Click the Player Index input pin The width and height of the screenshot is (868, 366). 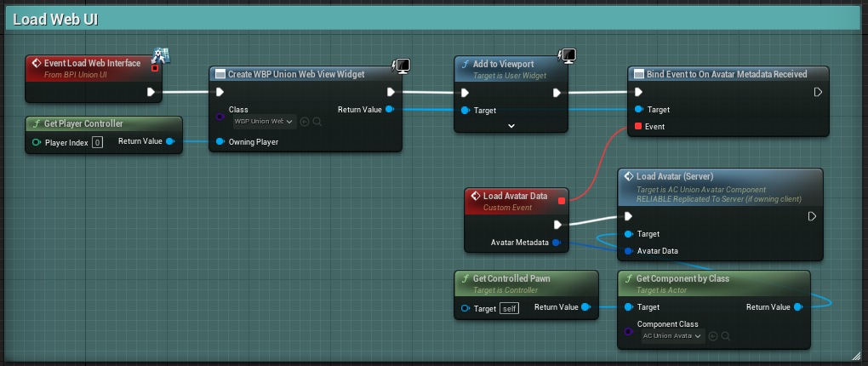(36, 142)
